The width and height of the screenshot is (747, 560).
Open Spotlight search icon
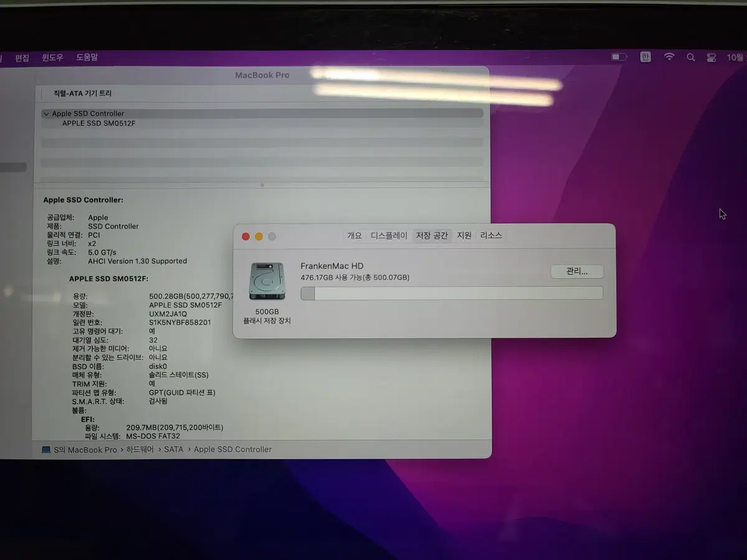pyautogui.click(x=690, y=57)
